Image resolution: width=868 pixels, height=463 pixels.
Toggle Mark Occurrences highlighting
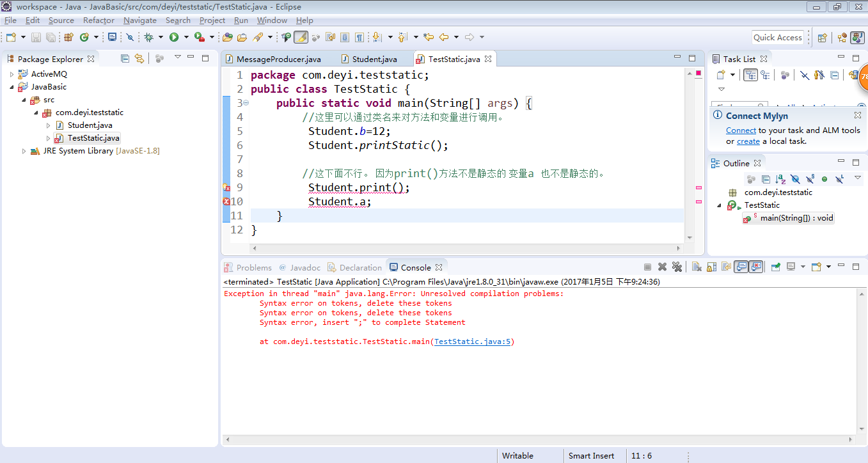point(300,36)
